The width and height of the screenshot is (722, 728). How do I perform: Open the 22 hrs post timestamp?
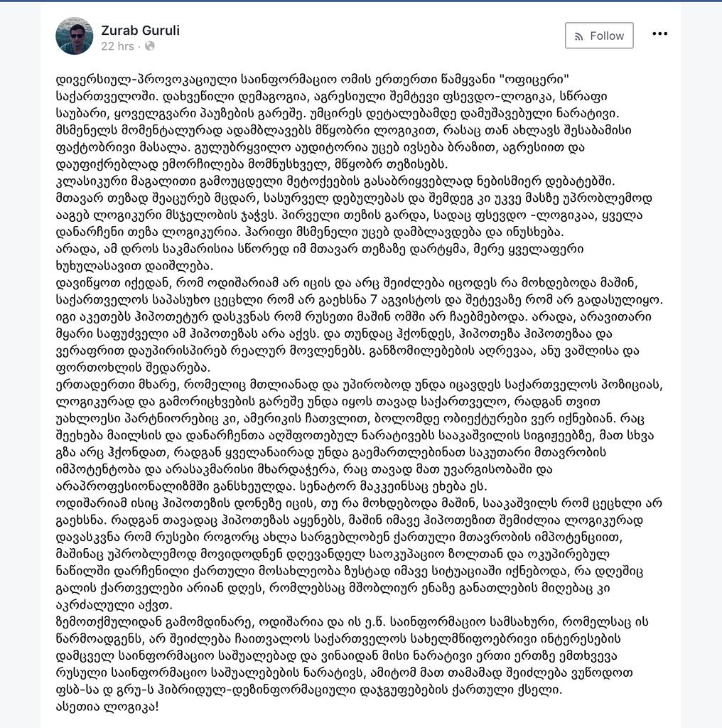[117, 46]
